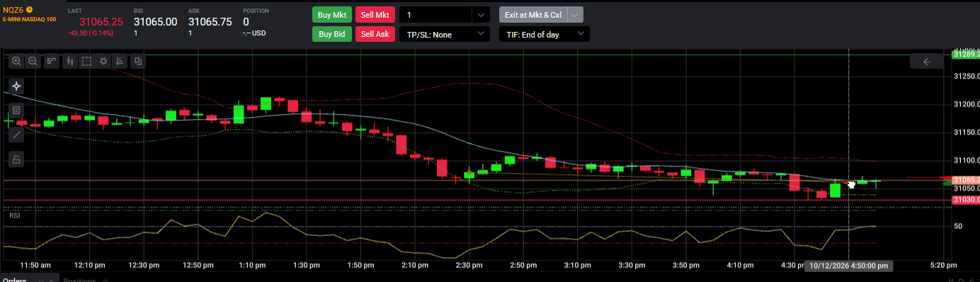The image size is (980, 282).
Task: Toggle the drawings lock icon
Action: click(x=16, y=159)
